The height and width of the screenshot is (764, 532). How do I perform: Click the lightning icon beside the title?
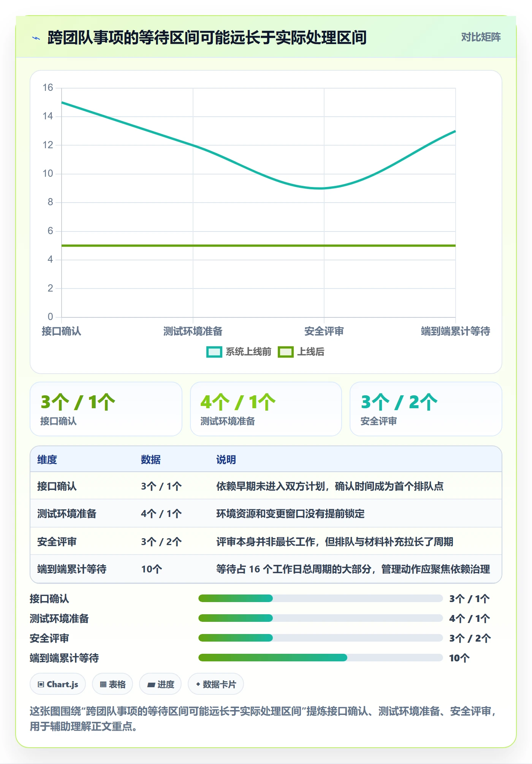(36, 38)
